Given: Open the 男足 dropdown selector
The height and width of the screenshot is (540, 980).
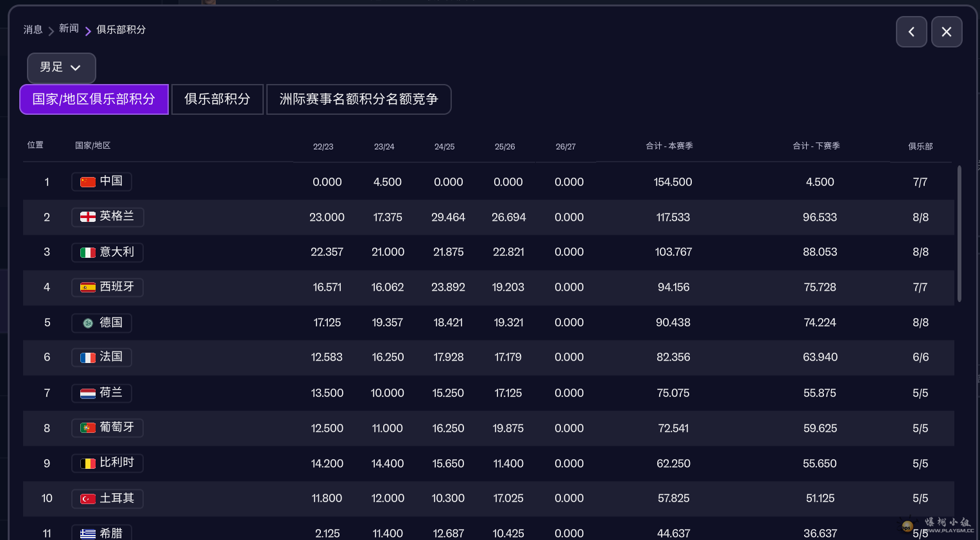Looking at the screenshot, I should pyautogui.click(x=61, y=67).
